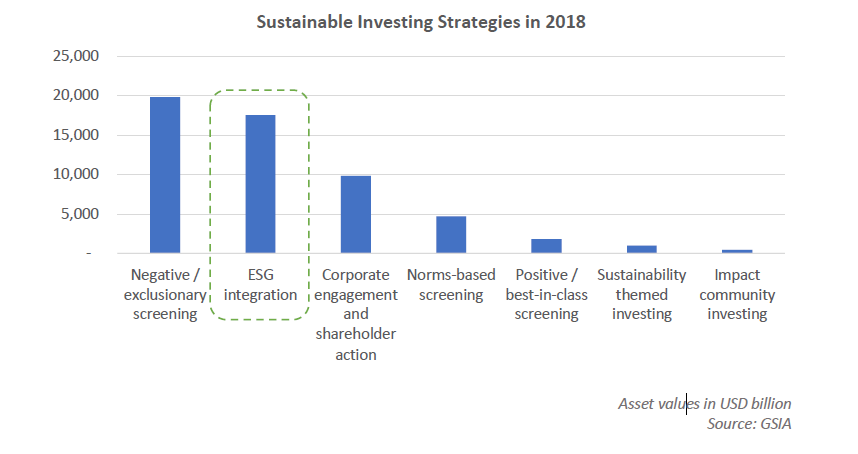Select the Negative / exclusionary screening bar
858x454 pixels.
click(x=164, y=175)
